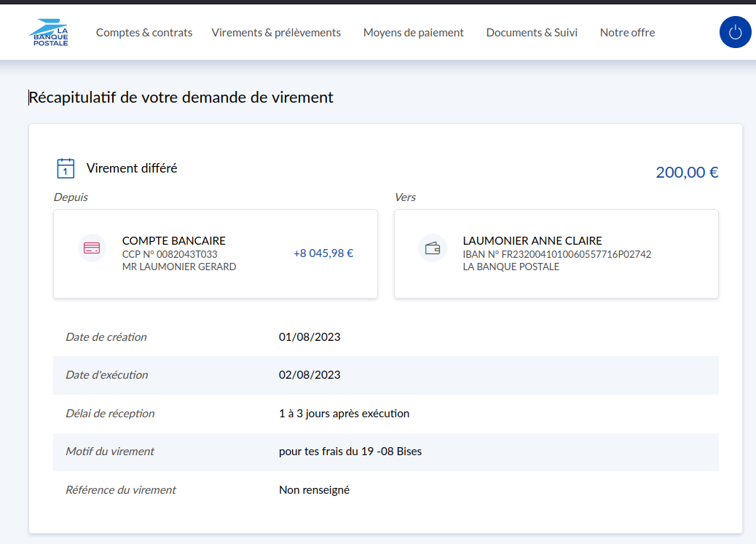Click the pink card icon for Compte Bancaire
This screenshot has width=756, height=544.
click(92, 248)
